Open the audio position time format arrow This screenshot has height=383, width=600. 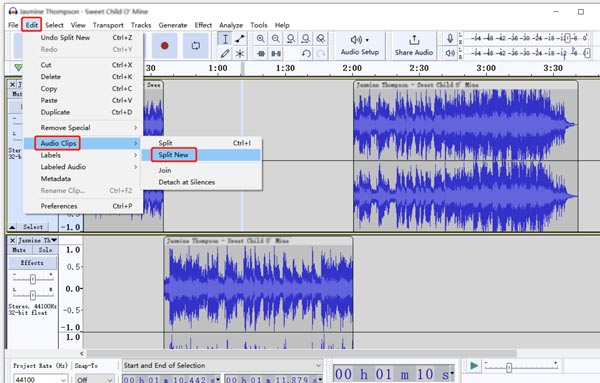tap(452, 373)
